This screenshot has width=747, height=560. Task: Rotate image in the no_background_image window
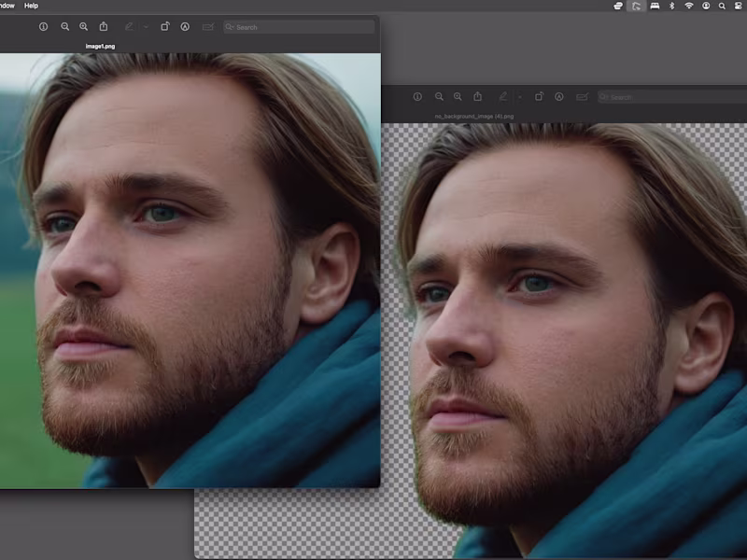point(539,97)
